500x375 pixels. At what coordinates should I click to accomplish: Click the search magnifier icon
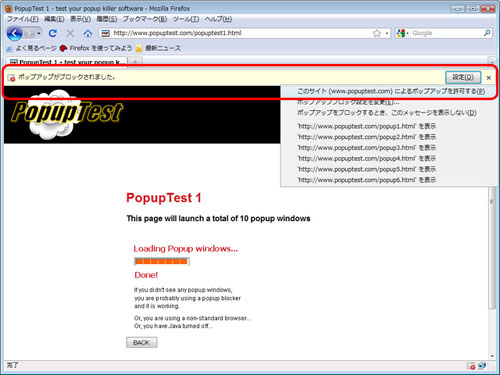(487, 33)
